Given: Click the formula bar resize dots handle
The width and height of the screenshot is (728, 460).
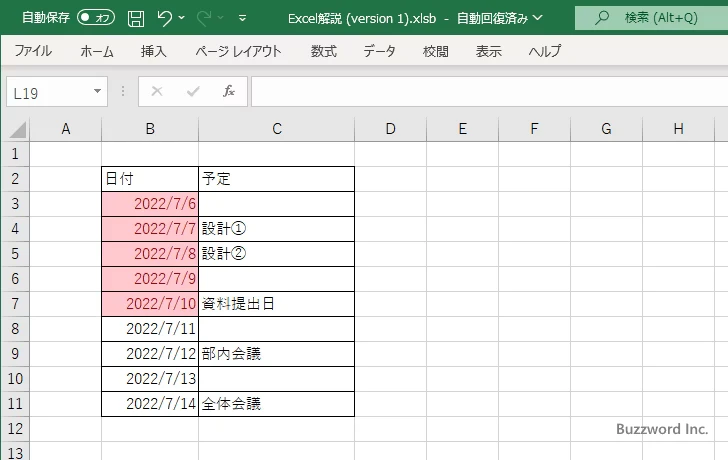Looking at the screenshot, I should pyautogui.click(x=123, y=91).
